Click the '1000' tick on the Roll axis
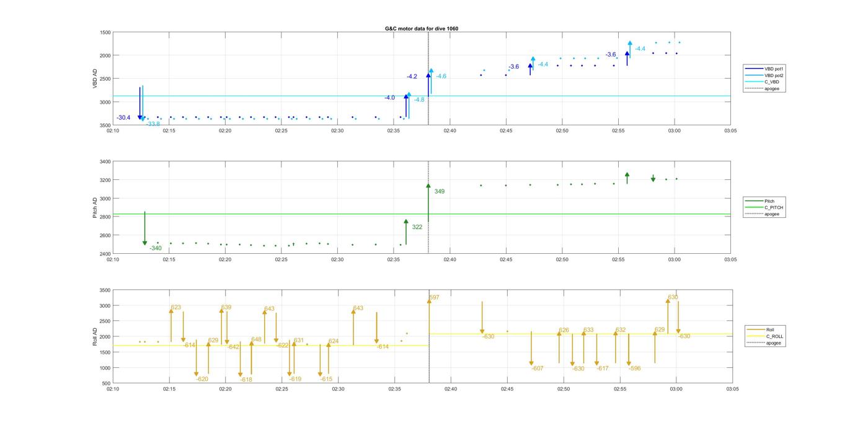Image resolution: width=868 pixels, height=430 pixels. (105, 368)
